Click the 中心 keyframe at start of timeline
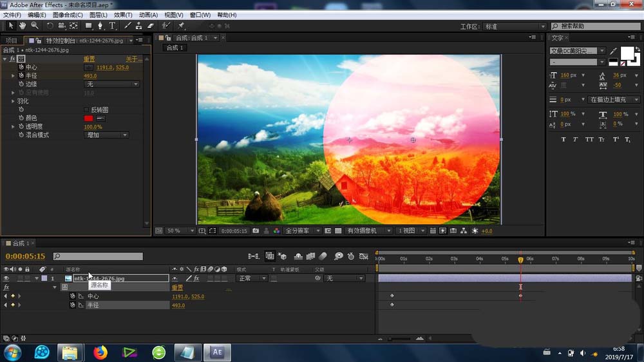Viewport: 644px width, 362px height. point(392,296)
